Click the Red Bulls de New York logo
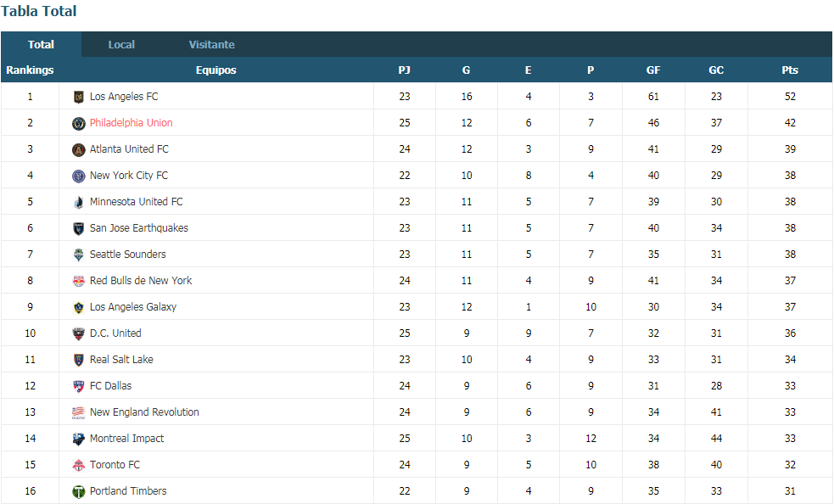Image resolution: width=834 pixels, height=504 pixels. point(78,281)
